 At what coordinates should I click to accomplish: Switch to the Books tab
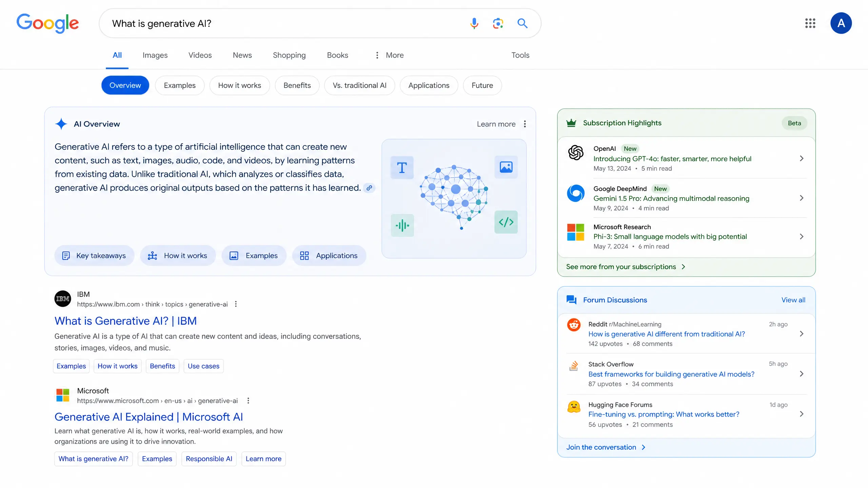(337, 55)
